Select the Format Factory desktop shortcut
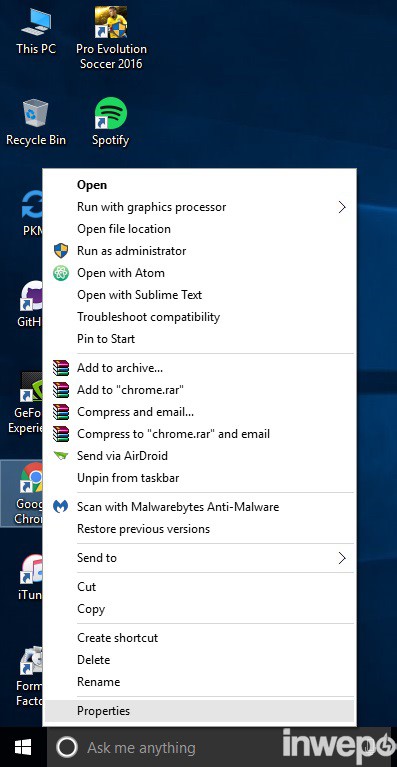This screenshot has width=397, height=767. (x=30, y=677)
